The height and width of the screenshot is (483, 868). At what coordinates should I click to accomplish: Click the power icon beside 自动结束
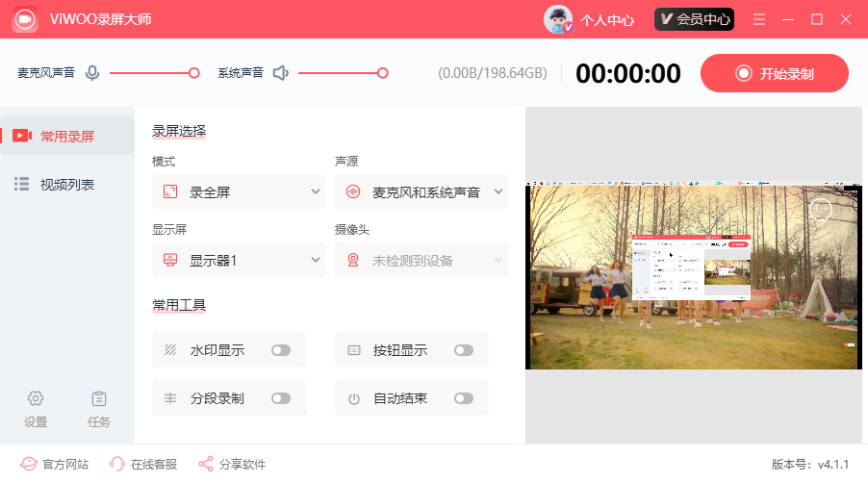coord(354,399)
